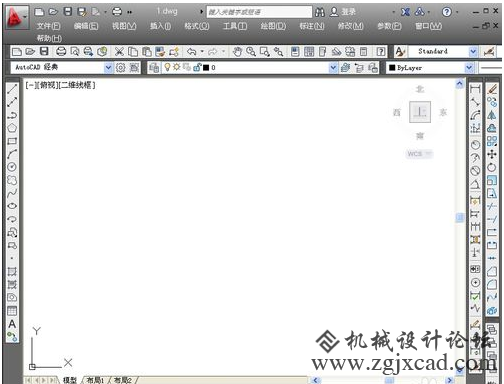Screen dimensions: 504x384
Task: Expand the undo history dropdown arrow
Action: 202,52
